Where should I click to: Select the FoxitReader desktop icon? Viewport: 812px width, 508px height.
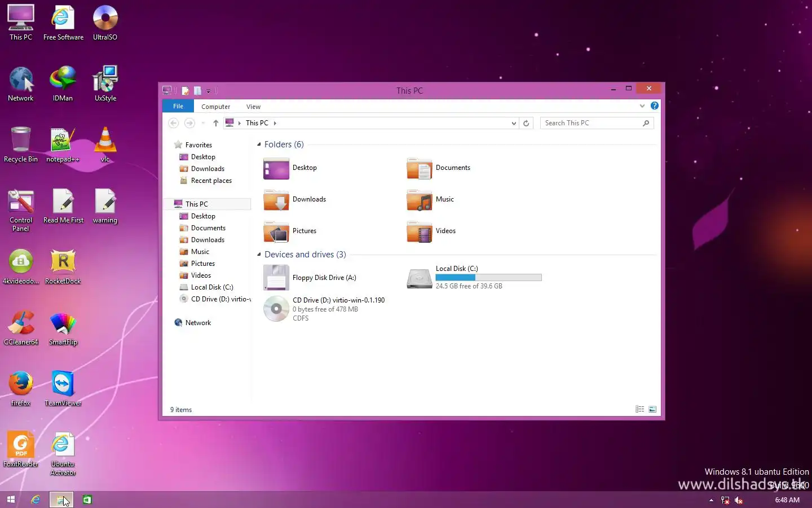pyautogui.click(x=21, y=449)
